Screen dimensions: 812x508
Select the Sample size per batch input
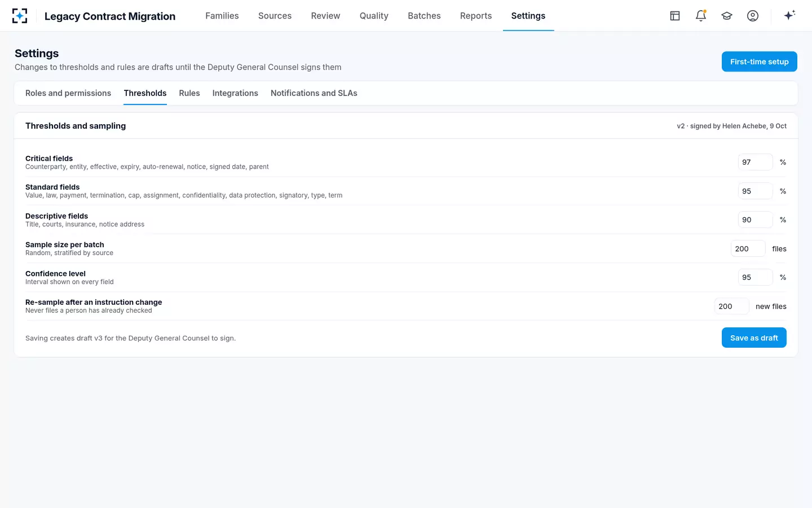(x=748, y=249)
